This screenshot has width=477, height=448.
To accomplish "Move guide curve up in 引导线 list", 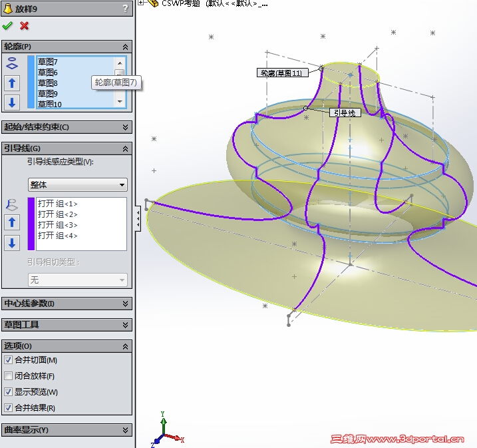I will click(x=12, y=222).
